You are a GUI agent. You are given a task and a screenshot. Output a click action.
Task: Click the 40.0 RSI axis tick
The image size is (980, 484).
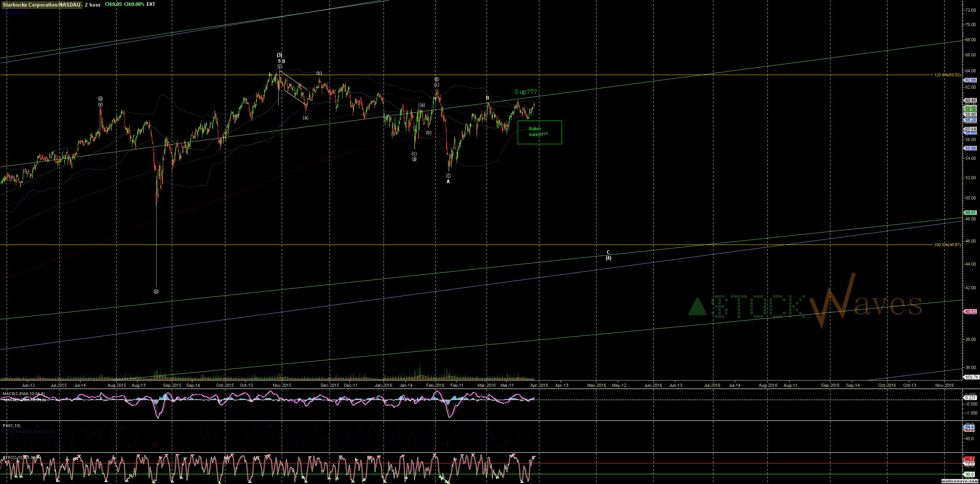pyautogui.click(x=969, y=439)
